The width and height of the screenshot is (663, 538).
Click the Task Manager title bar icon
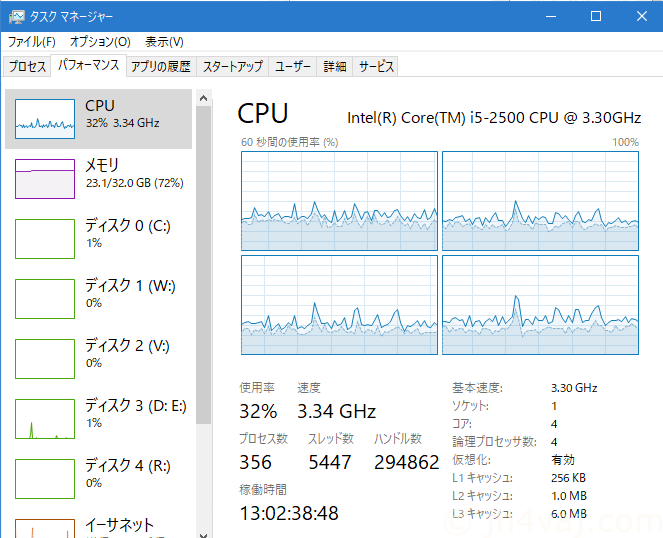pos(17,16)
